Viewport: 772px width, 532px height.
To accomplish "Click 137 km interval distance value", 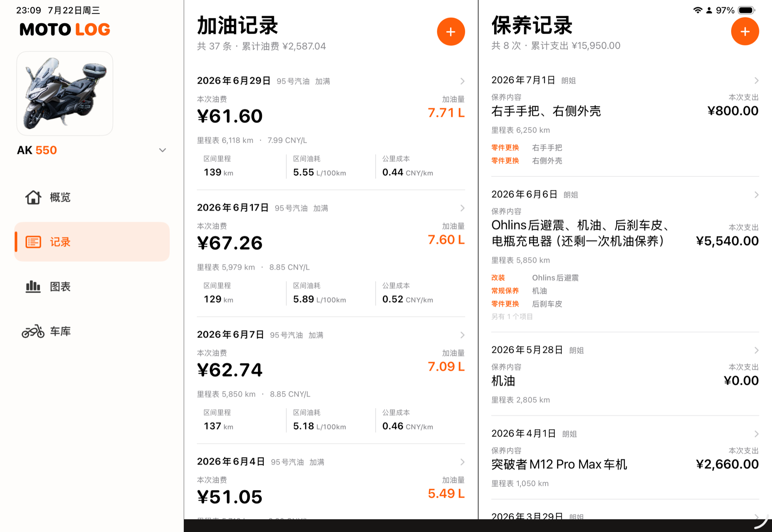I will (x=218, y=427).
